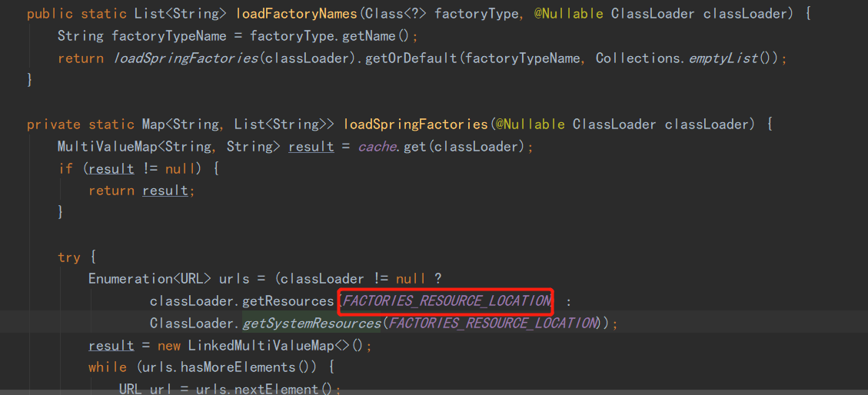Click @Nullable annotation in loadFactoryNames signature
868x395 pixels.
pyautogui.click(x=568, y=14)
